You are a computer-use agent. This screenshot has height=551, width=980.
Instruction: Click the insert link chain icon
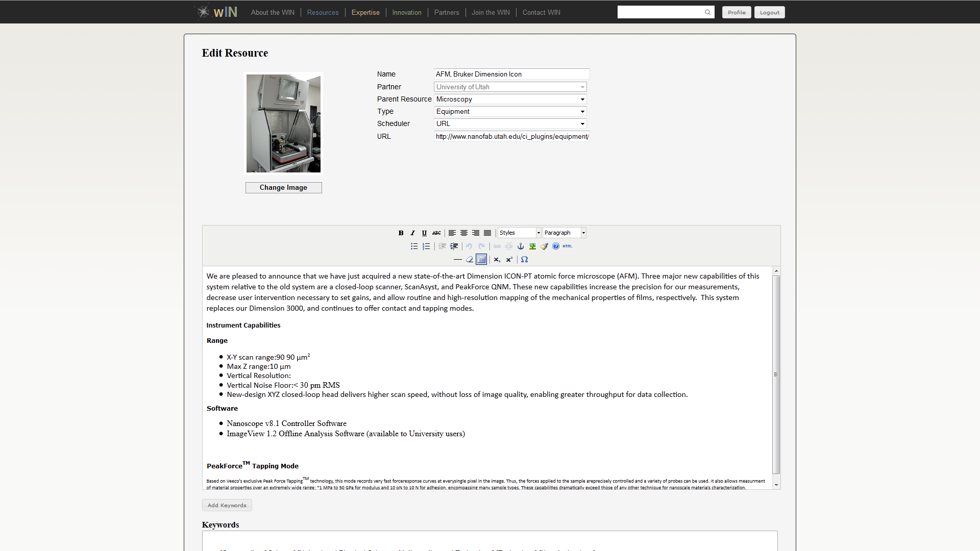pyautogui.click(x=497, y=246)
